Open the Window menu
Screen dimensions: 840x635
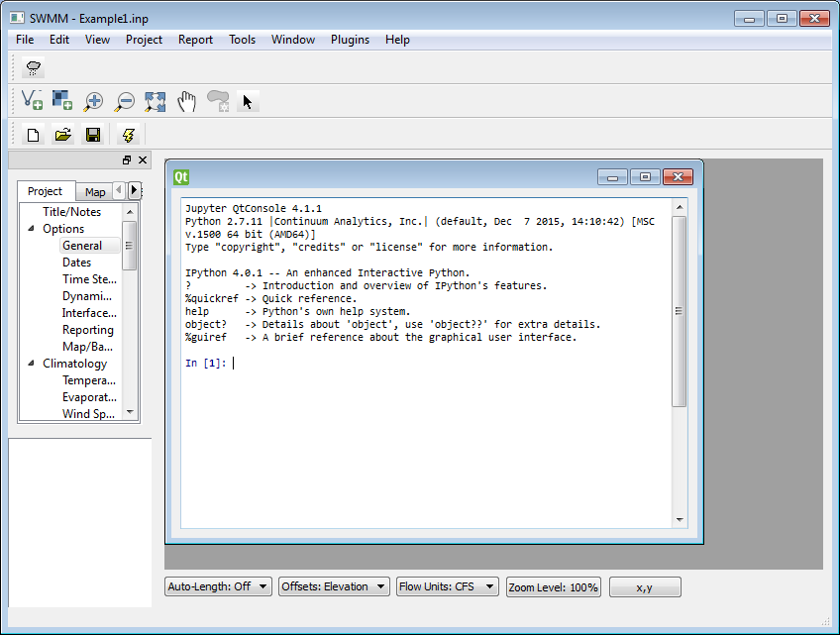click(x=293, y=40)
